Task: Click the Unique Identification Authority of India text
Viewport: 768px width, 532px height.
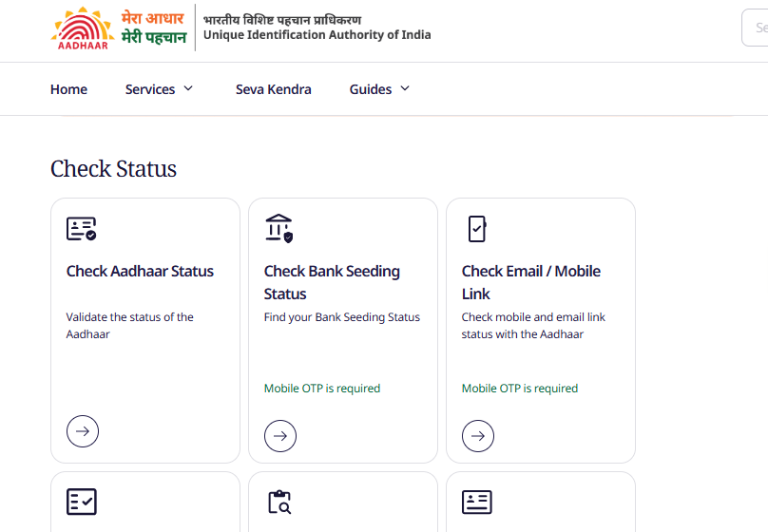Action: (317, 35)
